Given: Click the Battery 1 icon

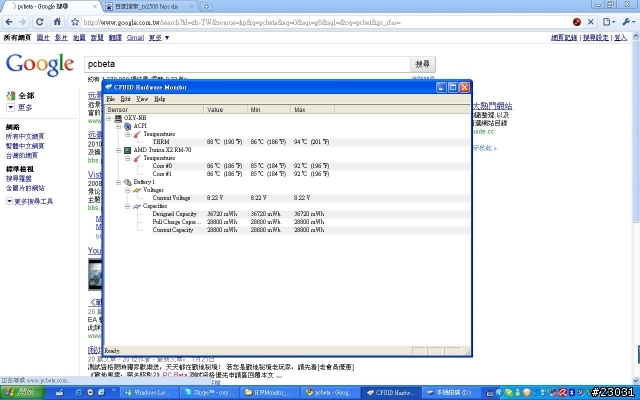Looking at the screenshot, I should pyautogui.click(x=128, y=182).
